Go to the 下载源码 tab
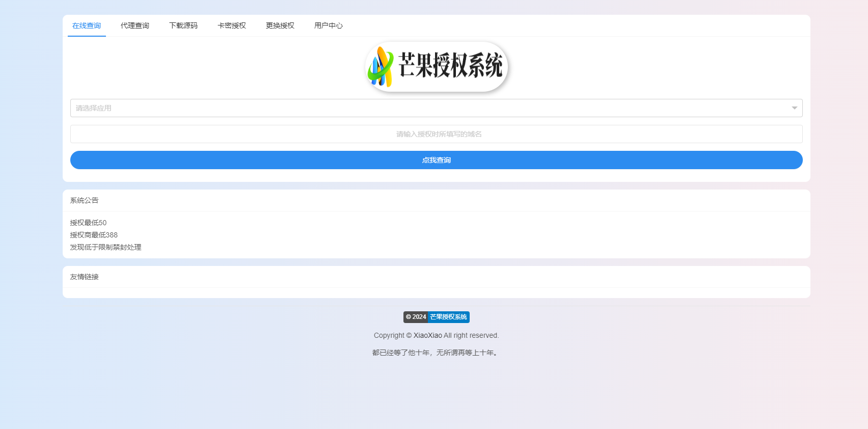 click(x=183, y=25)
